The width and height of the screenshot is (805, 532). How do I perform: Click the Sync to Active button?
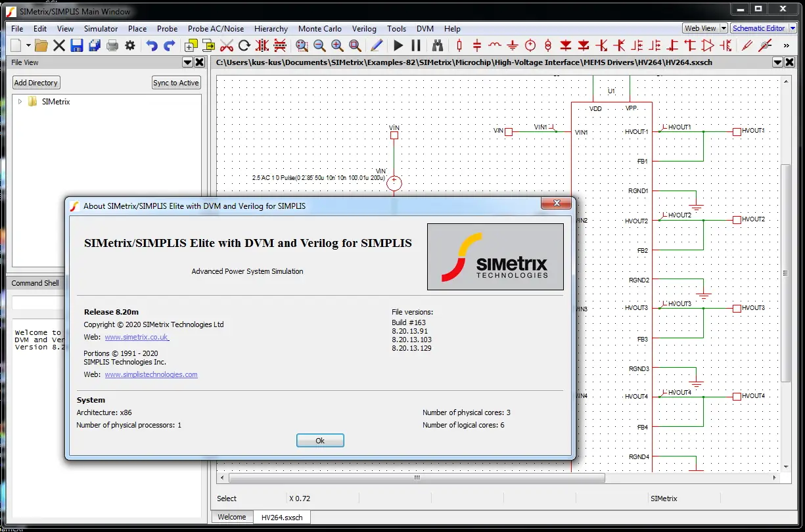coord(175,83)
